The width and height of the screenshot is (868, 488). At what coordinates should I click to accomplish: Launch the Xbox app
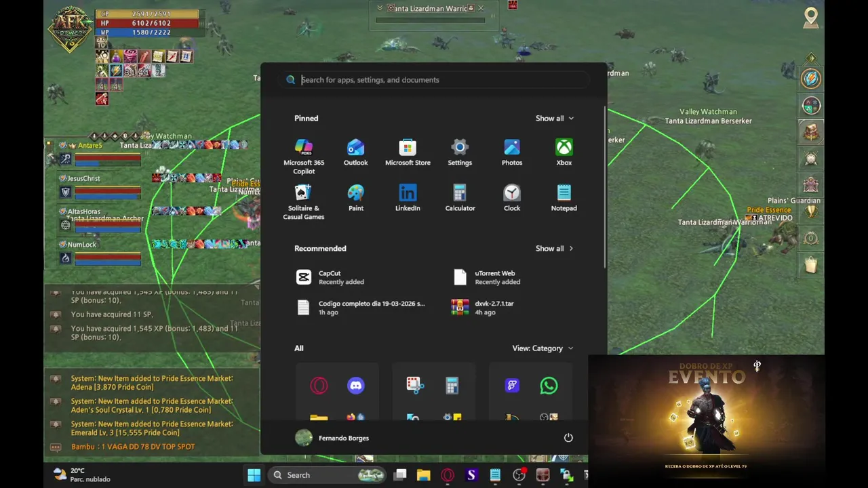pos(564,152)
